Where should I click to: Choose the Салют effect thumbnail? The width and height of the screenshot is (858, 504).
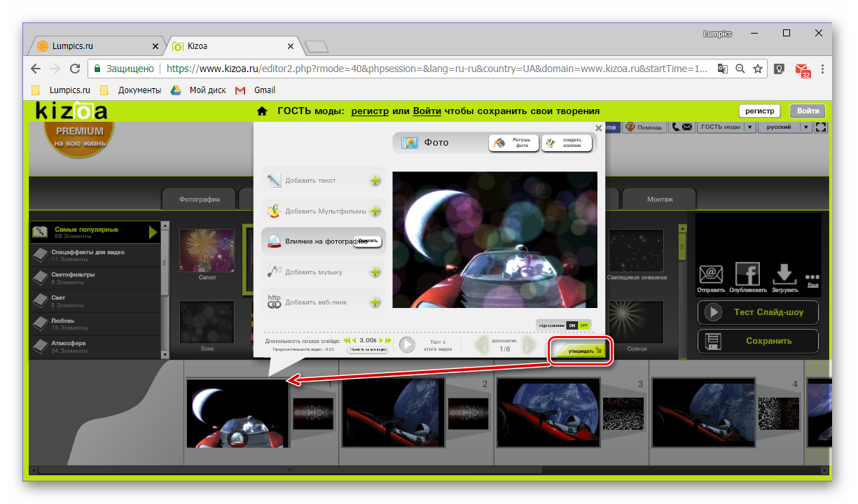207,251
